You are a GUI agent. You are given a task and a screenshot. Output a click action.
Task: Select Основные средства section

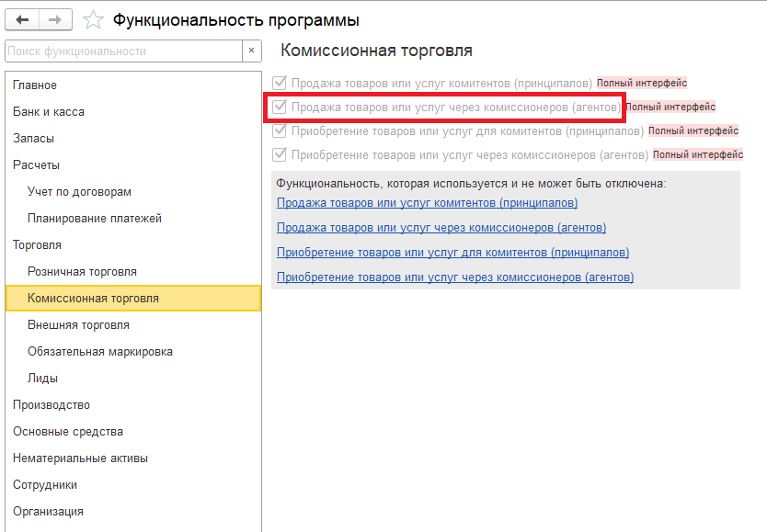[x=68, y=432]
